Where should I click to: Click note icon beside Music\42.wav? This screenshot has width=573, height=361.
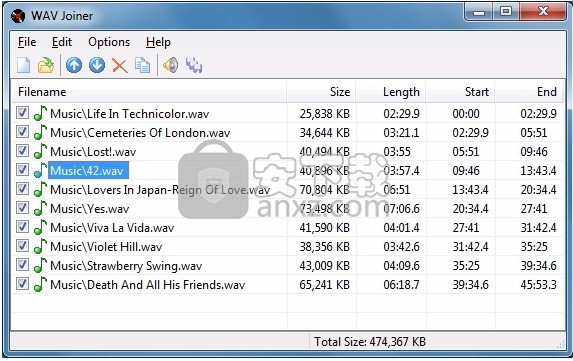pos(40,170)
